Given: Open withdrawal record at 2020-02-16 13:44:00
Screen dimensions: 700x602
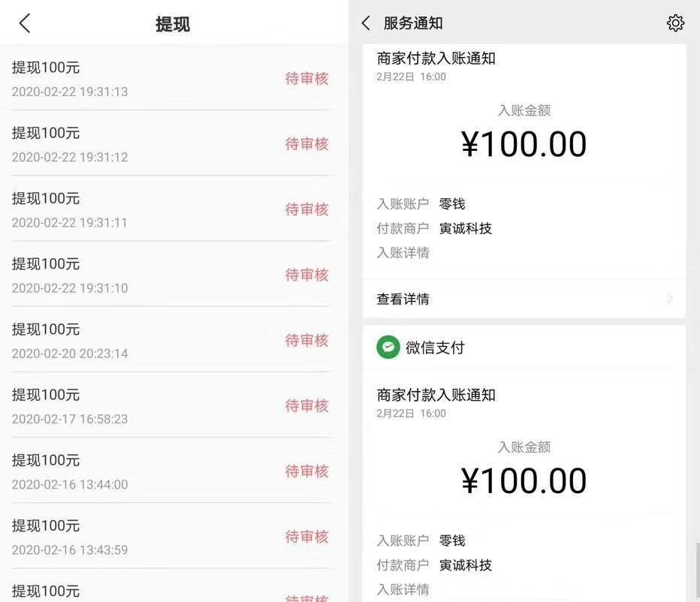Looking at the screenshot, I should 70,471.
